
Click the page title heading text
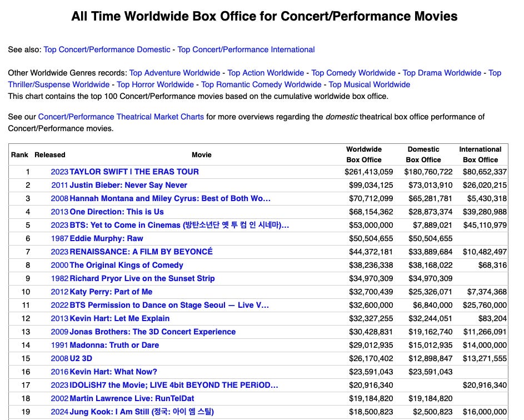pos(265,16)
